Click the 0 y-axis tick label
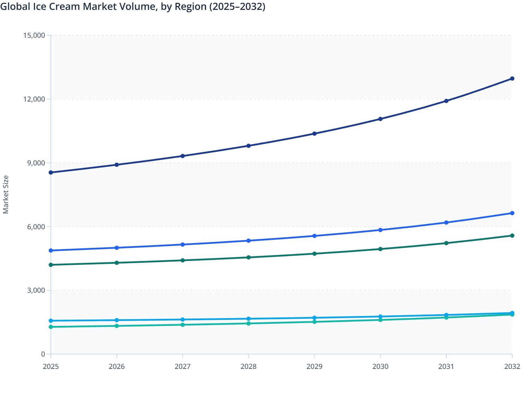Image resolution: width=532 pixels, height=395 pixels. [x=44, y=353]
